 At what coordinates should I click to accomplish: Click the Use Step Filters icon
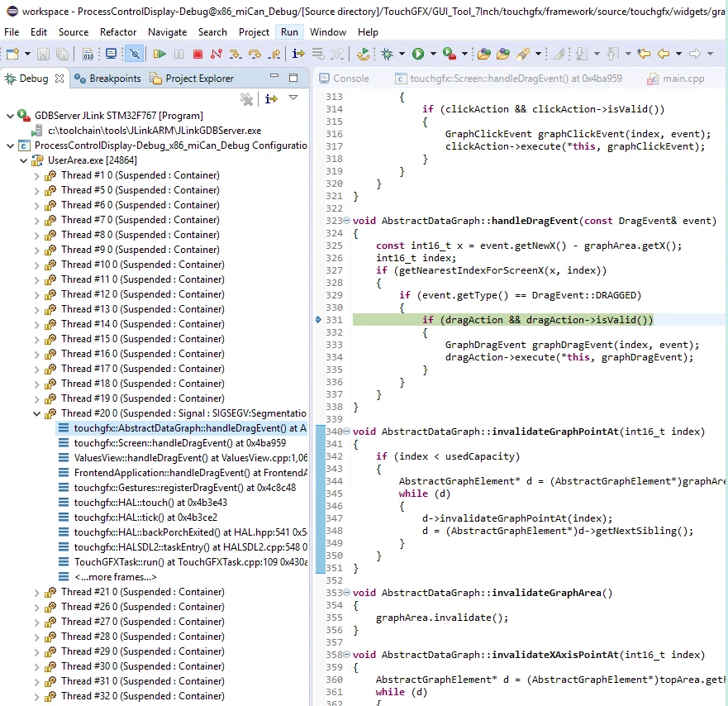337,54
